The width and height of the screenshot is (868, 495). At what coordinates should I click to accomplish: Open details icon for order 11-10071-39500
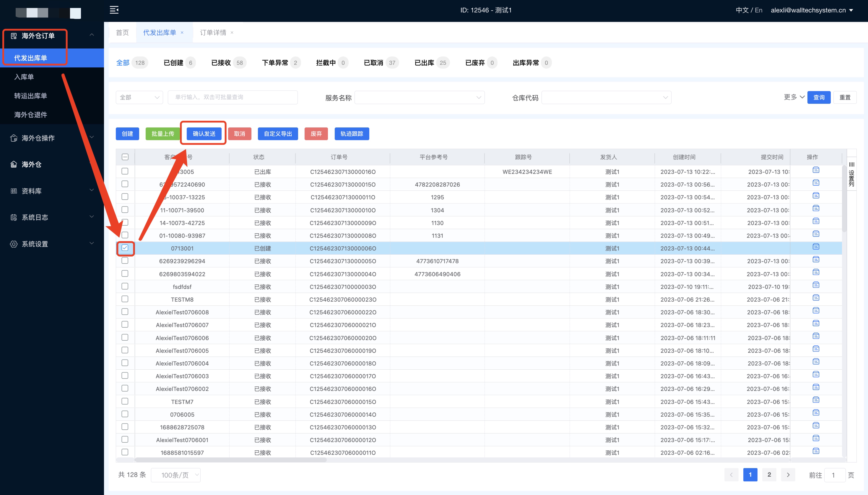pos(816,208)
